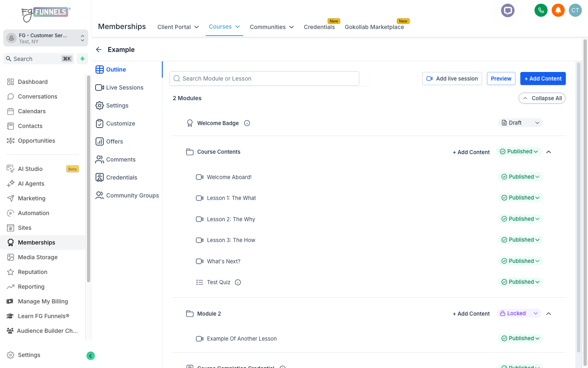Screen dimensions: 588x368
Task: Collapse the Module 2 section
Action: [x=549, y=314]
